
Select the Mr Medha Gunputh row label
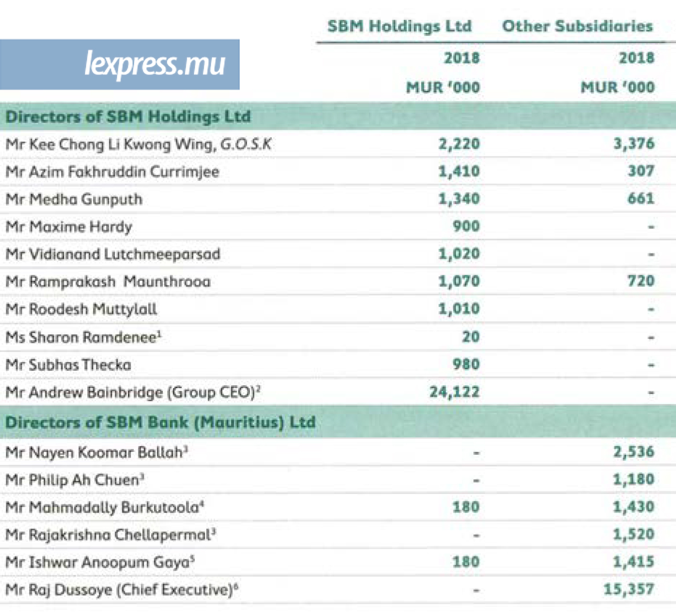[74, 199]
